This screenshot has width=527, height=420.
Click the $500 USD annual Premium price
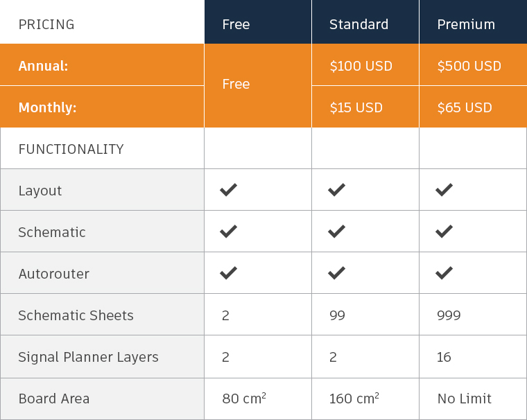coord(469,66)
